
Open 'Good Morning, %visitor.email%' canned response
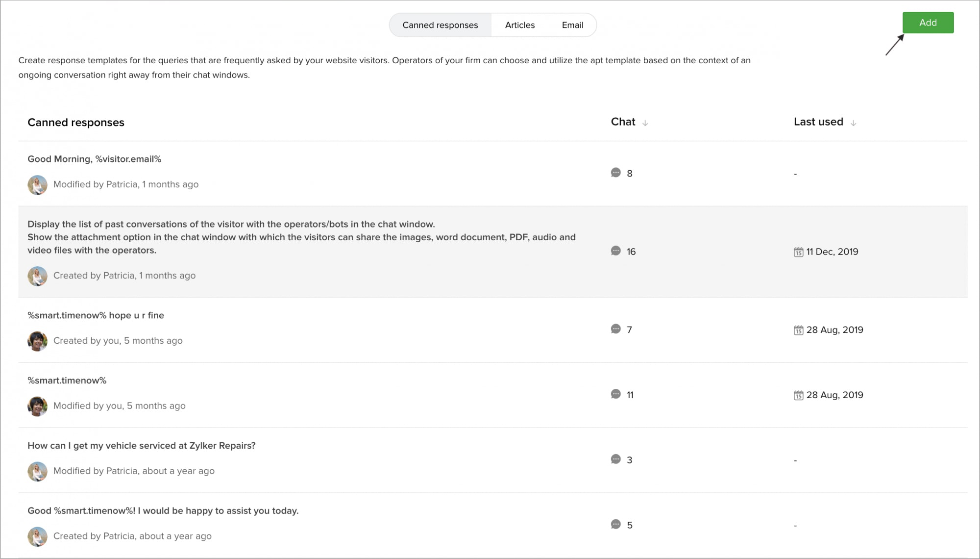click(x=94, y=159)
